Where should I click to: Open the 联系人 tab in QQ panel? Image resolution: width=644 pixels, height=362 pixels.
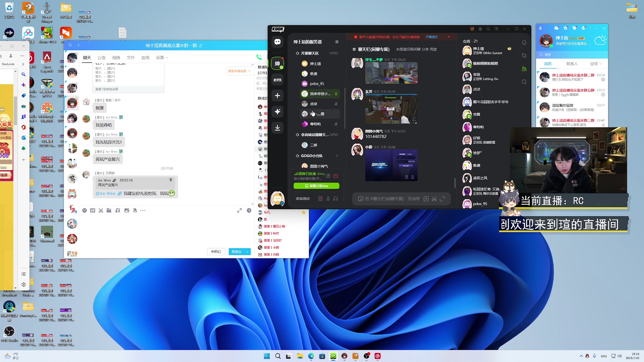click(x=572, y=64)
